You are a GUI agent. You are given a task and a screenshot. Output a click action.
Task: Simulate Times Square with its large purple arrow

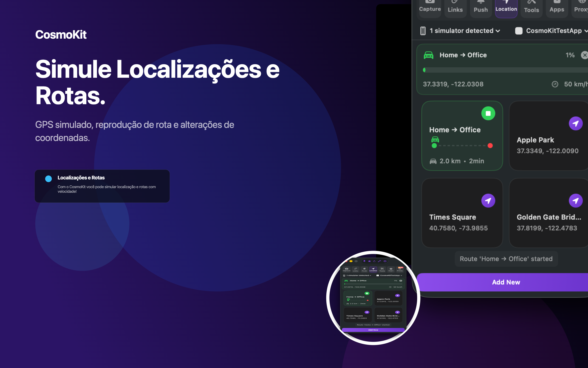coord(488,201)
